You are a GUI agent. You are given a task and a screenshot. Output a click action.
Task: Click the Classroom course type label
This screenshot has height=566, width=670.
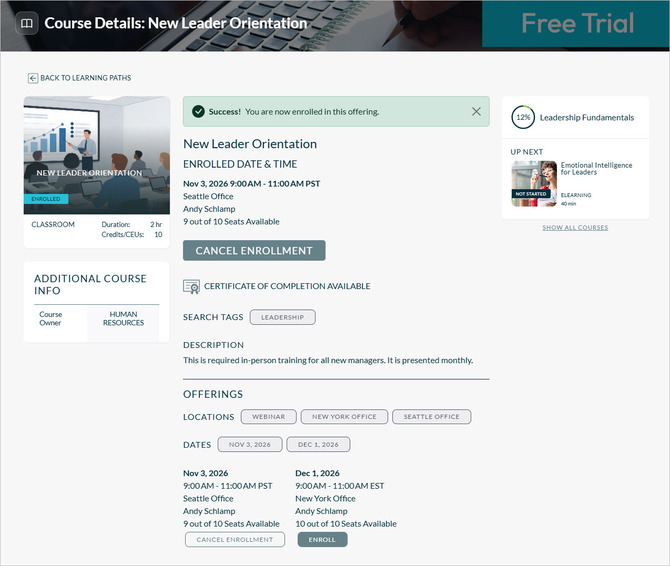(x=53, y=224)
